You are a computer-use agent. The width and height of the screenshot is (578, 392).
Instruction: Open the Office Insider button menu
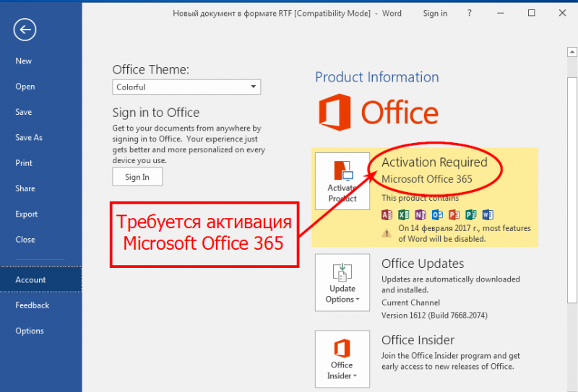(342, 359)
